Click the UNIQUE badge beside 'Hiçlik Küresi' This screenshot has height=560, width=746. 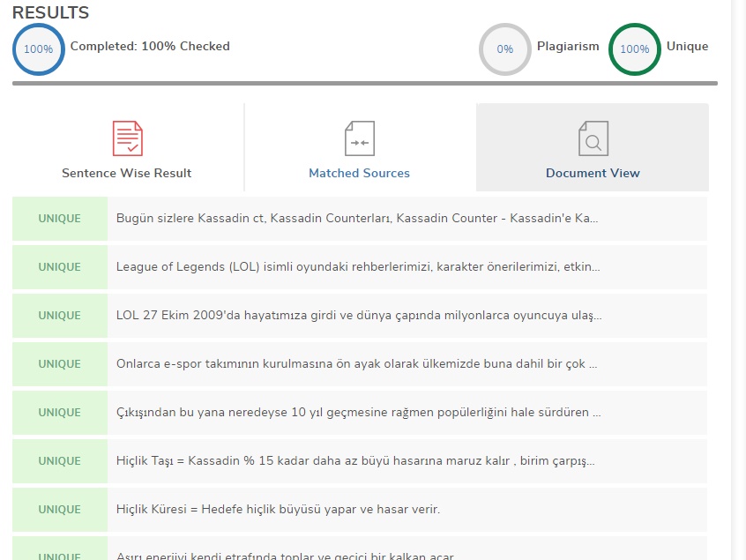click(x=60, y=510)
